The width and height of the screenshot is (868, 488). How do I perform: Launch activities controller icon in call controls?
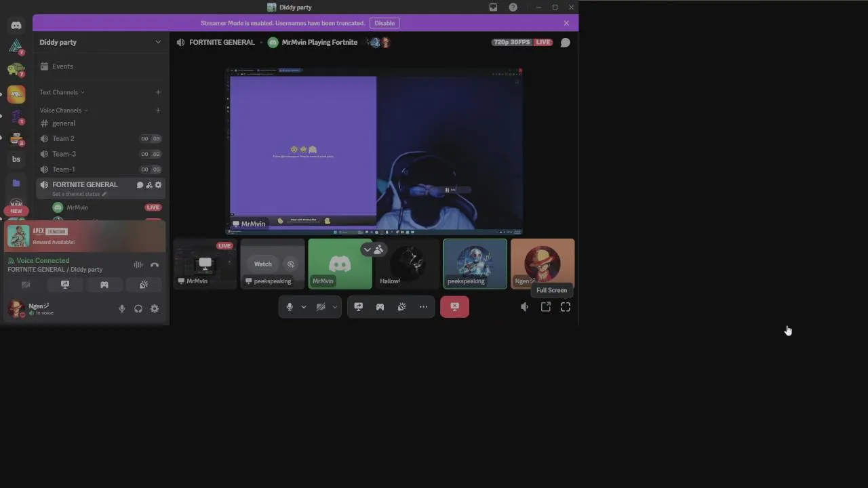coord(380,307)
